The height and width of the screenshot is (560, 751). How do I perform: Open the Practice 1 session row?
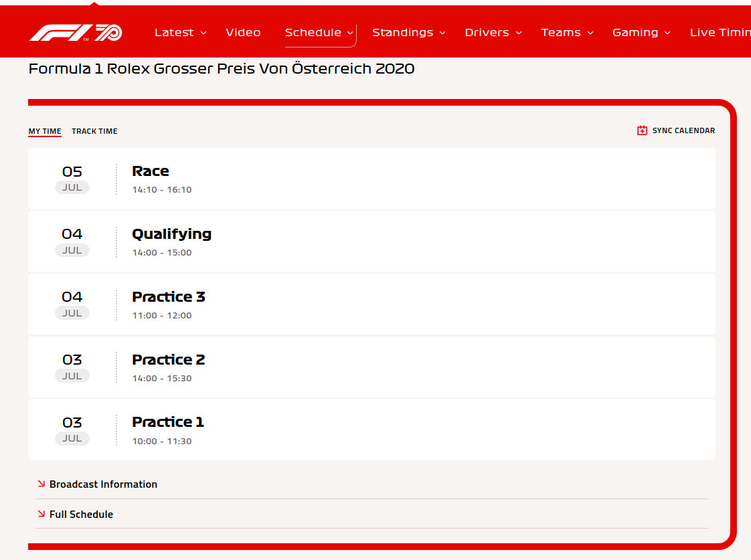click(371, 430)
